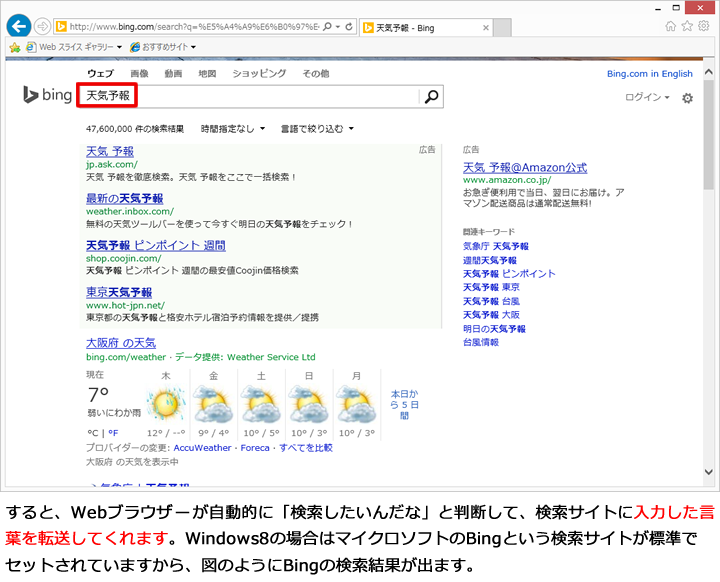This screenshot has width=720, height=582.
Task: Open browser tools gear icon
Action: point(703,26)
